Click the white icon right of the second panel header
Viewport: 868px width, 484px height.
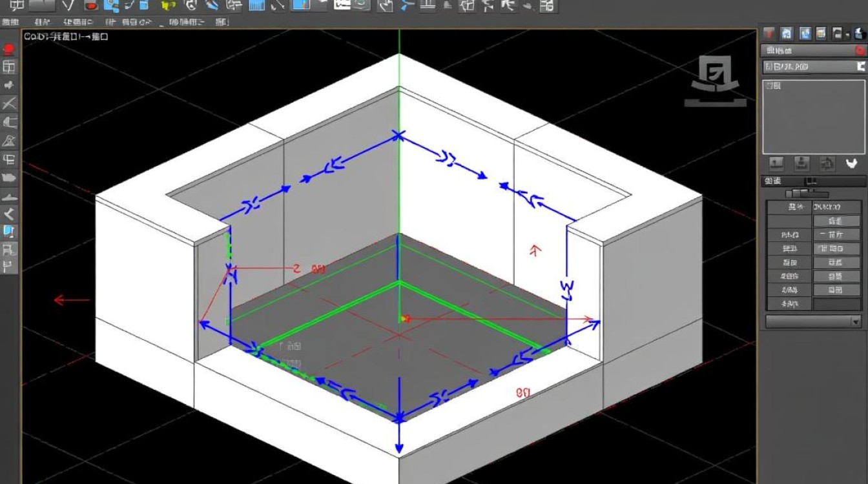click(x=860, y=66)
